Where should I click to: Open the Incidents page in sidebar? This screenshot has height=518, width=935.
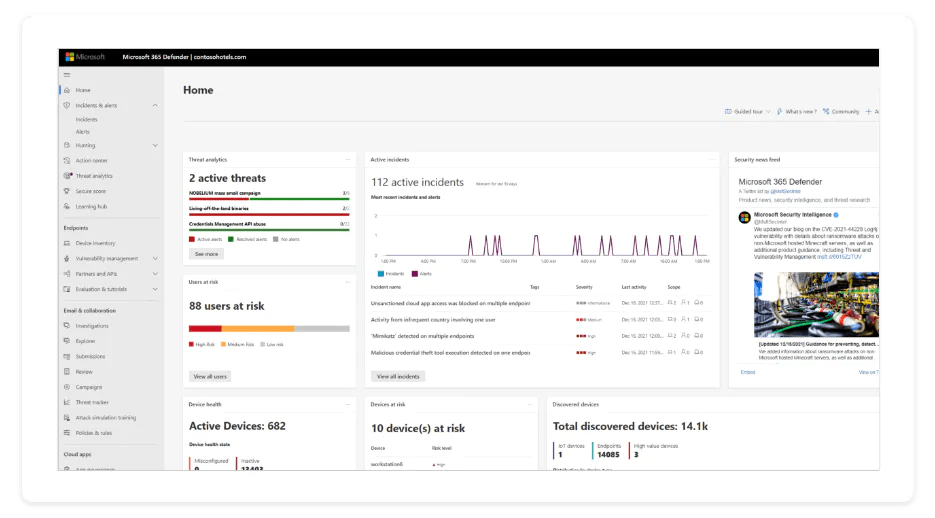[86, 119]
